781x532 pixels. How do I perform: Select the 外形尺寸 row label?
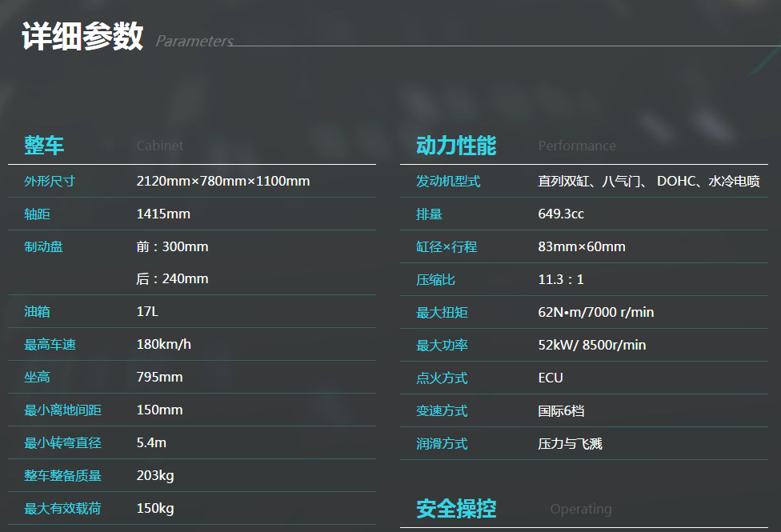tap(50, 182)
